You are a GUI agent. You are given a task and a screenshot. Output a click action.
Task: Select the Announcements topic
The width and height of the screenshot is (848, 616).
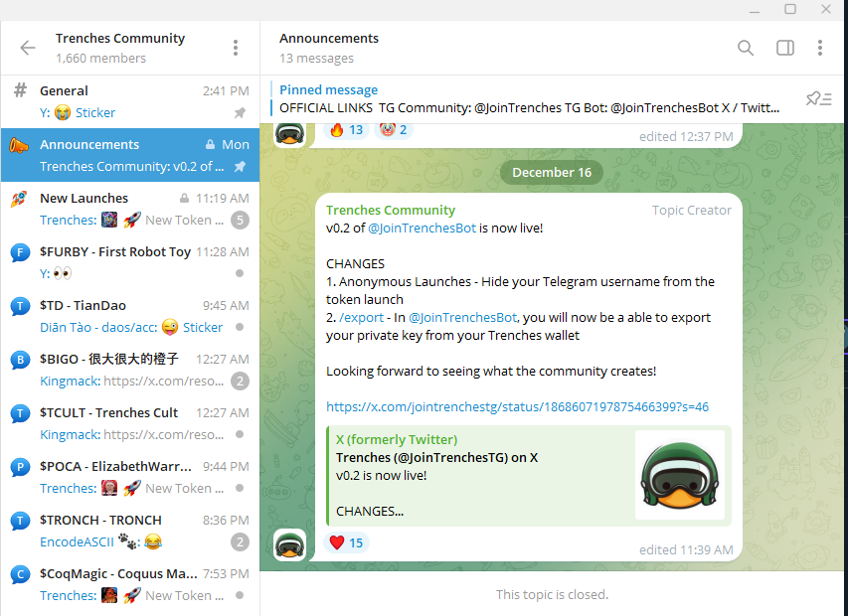click(x=130, y=155)
